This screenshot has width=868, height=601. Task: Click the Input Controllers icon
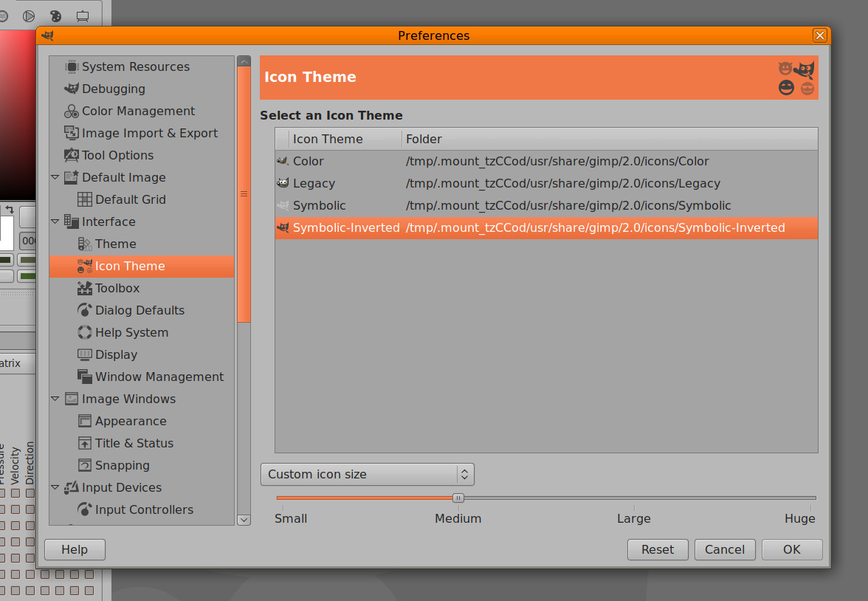85,509
